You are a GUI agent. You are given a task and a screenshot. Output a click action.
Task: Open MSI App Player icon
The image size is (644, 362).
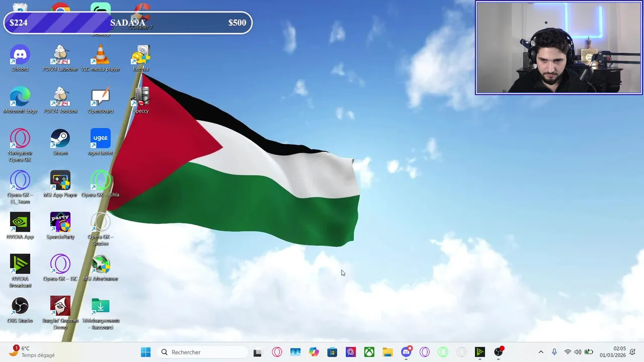click(x=60, y=184)
